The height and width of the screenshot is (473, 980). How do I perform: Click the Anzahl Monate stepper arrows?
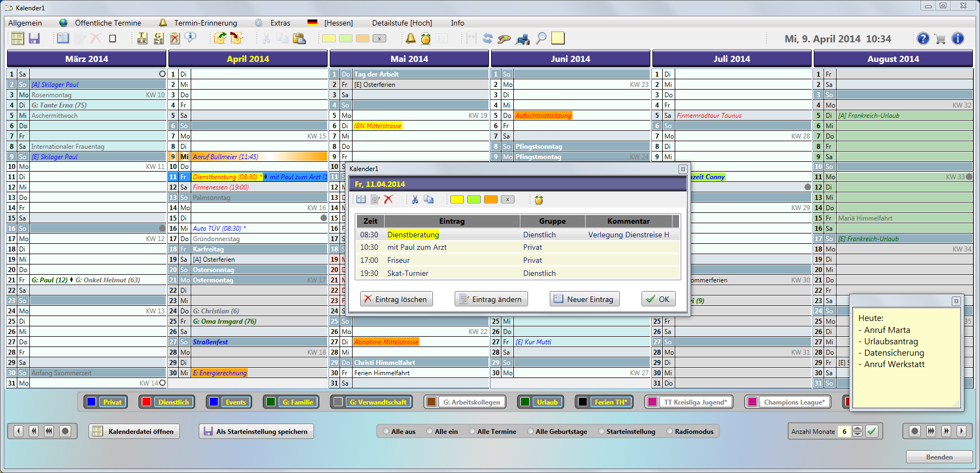tap(857, 431)
